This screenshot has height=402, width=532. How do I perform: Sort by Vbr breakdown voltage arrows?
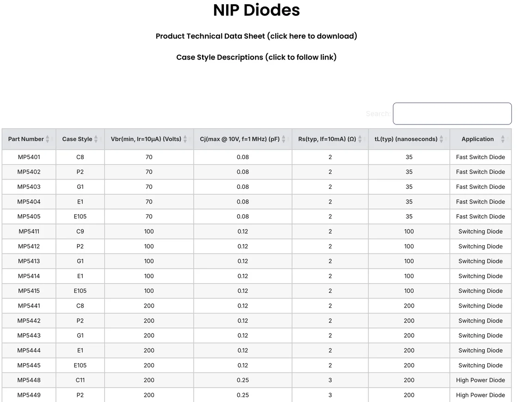pos(185,139)
